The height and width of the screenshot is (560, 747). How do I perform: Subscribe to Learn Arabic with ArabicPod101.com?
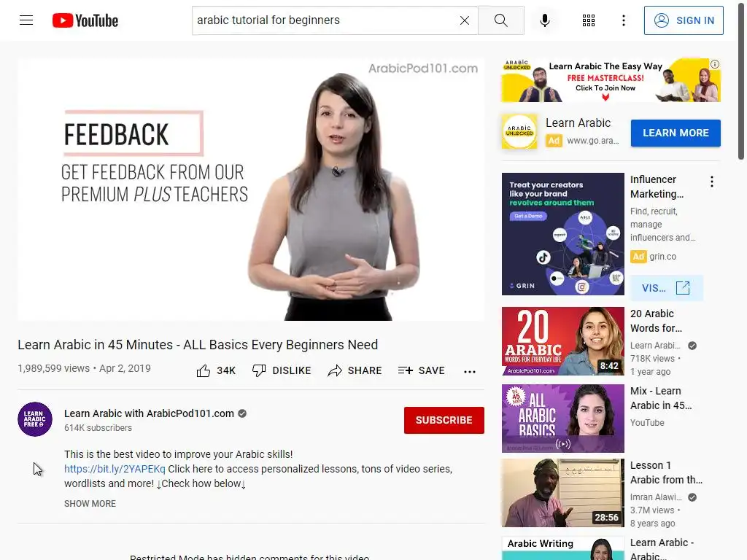[x=444, y=420]
